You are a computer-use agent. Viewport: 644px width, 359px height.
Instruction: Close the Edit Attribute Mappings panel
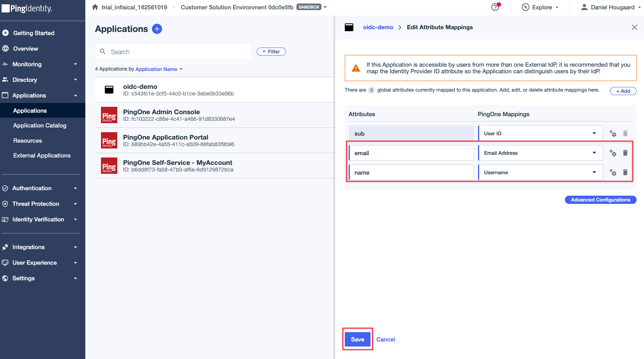(635, 27)
